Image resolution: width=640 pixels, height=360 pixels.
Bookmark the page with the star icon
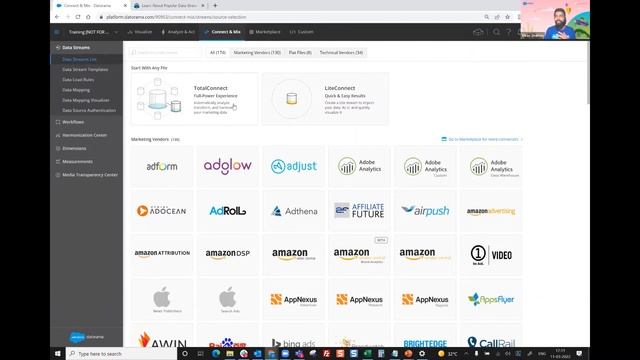507,17
